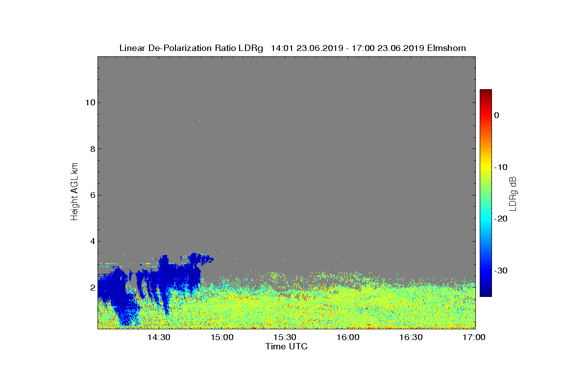
Task: Click the colorbar tick label "-20"
Action: (500, 219)
